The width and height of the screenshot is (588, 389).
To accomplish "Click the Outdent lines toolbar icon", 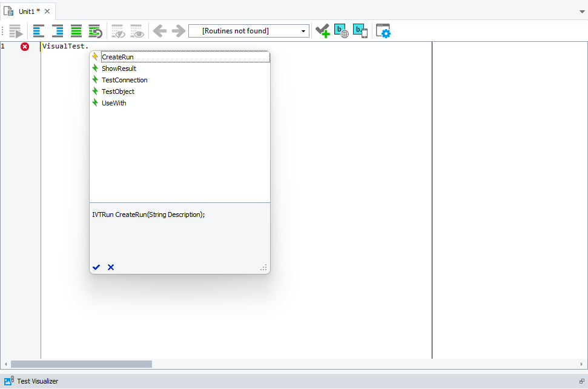I will (x=39, y=31).
